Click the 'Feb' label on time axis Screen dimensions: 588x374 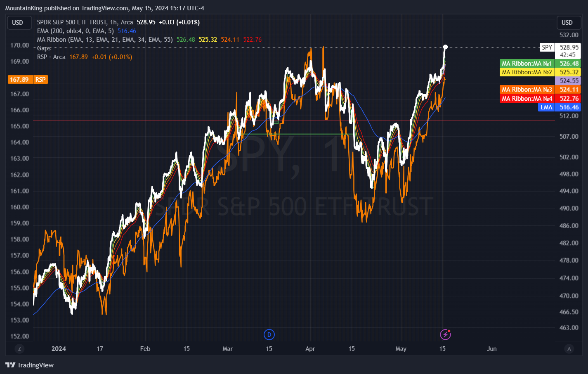(x=145, y=349)
